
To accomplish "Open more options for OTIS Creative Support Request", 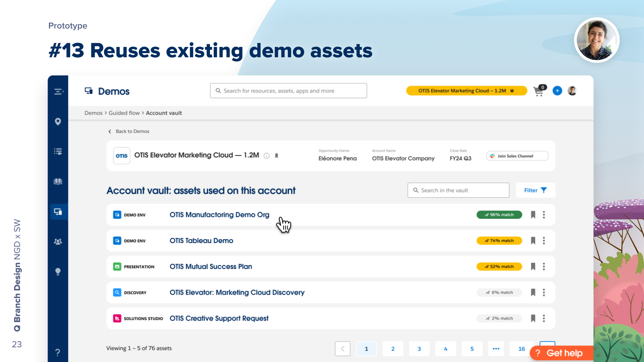I will [544, 318].
